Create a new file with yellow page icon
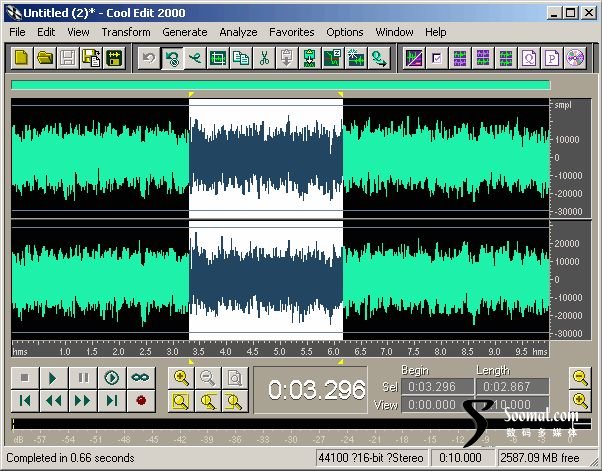Viewport: 602px width, 471px height. click(22, 58)
